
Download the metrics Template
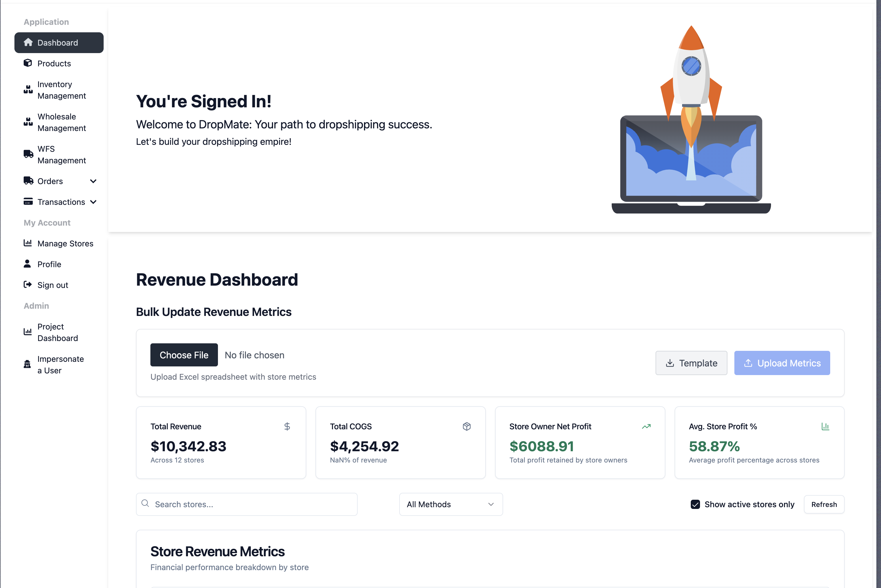pos(691,363)
